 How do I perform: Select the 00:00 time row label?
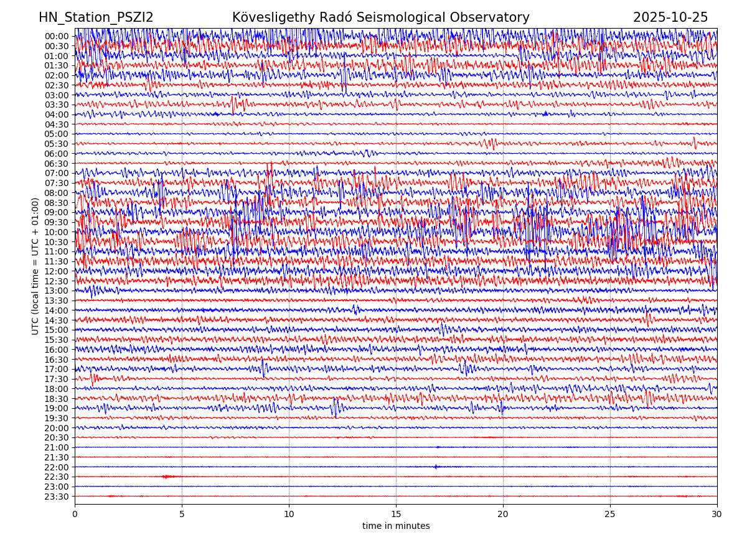tap(56, 36)
